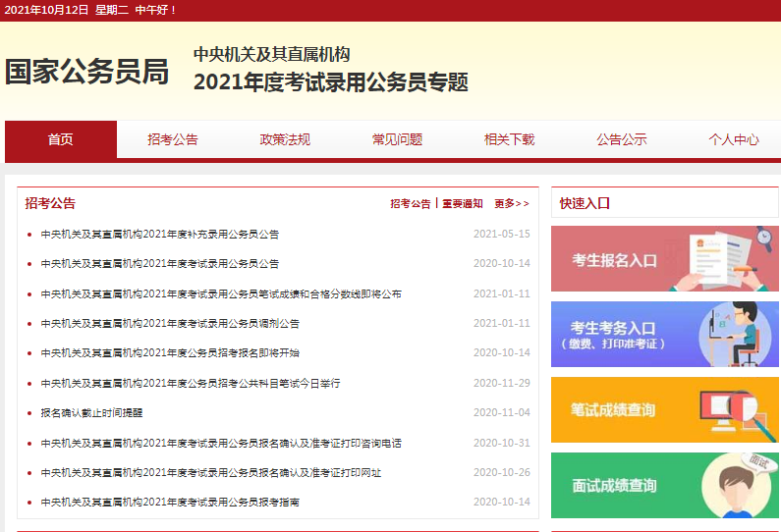Go to 个人中心 in navigation
This screenshot has height=532, width=781.
[733, 139]
